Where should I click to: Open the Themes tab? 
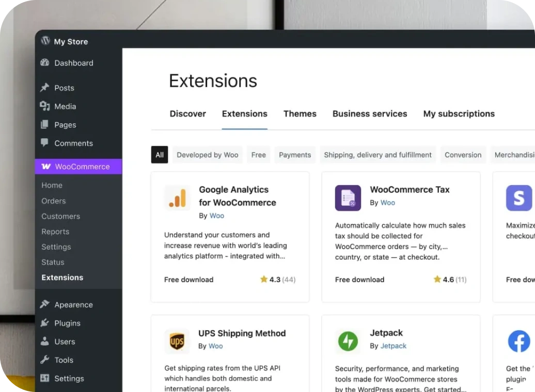pos(300,114)
